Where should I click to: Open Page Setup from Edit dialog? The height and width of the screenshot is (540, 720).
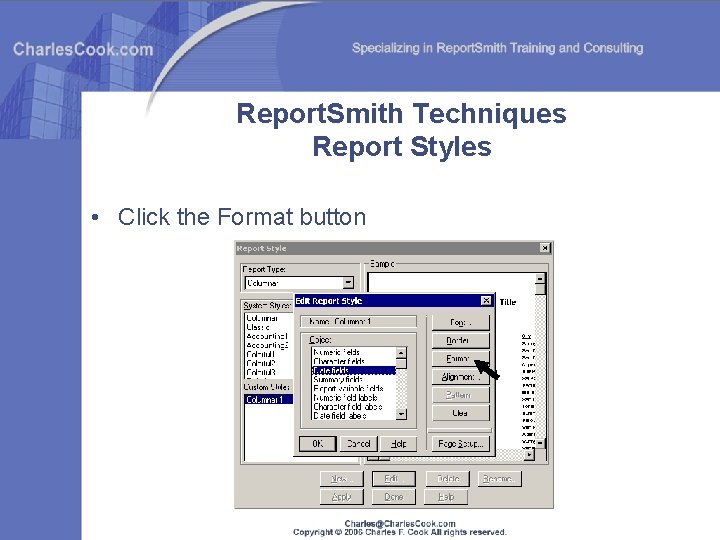click(x=461, y=444)
